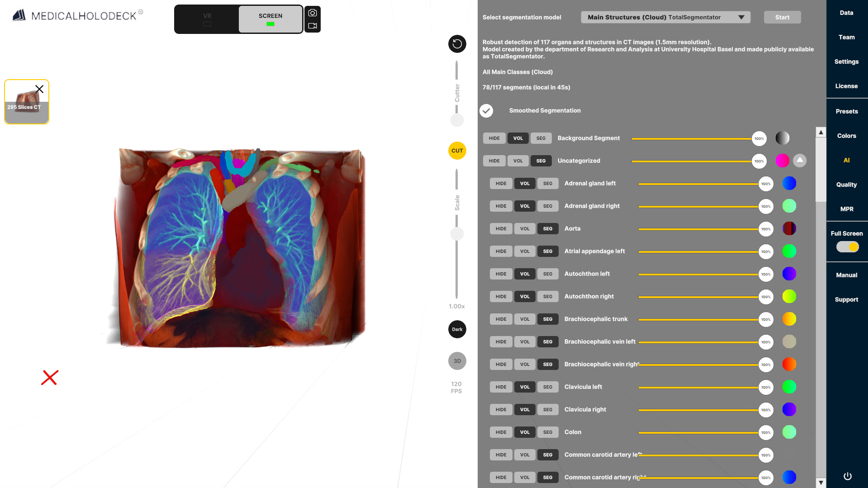Screen dimensions: 868x488
Task: Set Uncategorized to VOL mode
Action: (518, 161)
